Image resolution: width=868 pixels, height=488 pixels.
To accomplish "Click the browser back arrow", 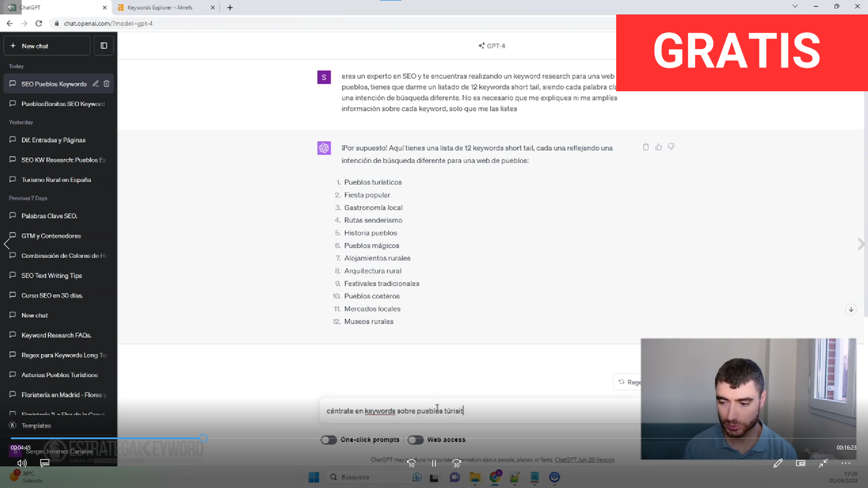I will [9, 23].
